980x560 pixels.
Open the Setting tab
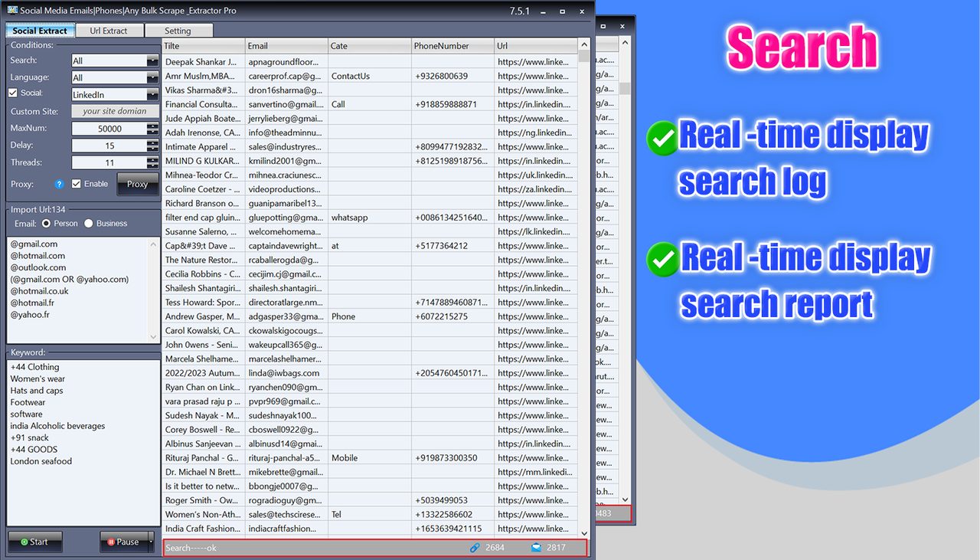pos(178,31)
